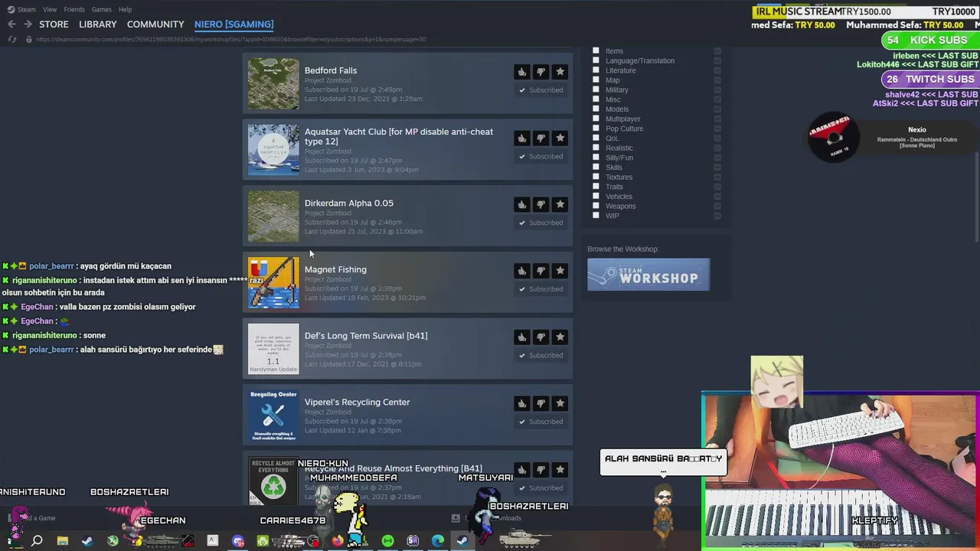Rate down the Magnet Fishing mod
980x551 pixels.
541,271
